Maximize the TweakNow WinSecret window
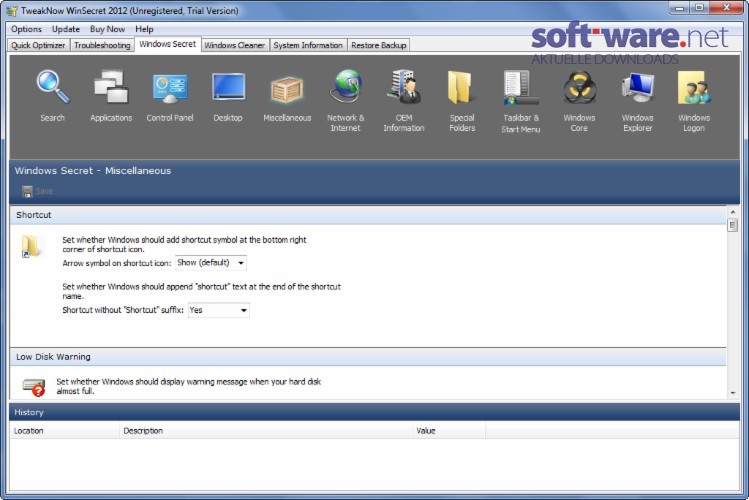The width and height of the screenshot is (749, 500). click(x=699, y=8)
